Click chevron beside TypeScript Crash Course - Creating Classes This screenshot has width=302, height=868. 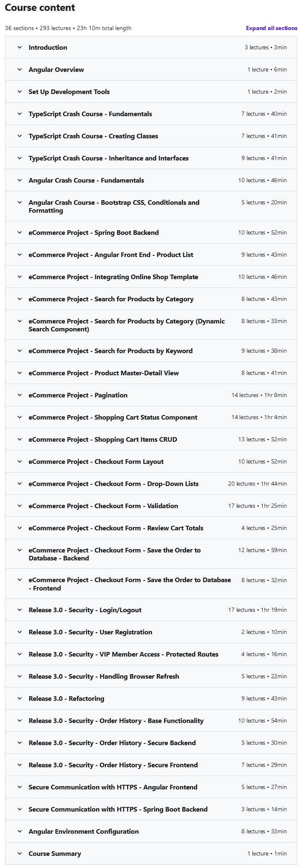pos(20,136)
